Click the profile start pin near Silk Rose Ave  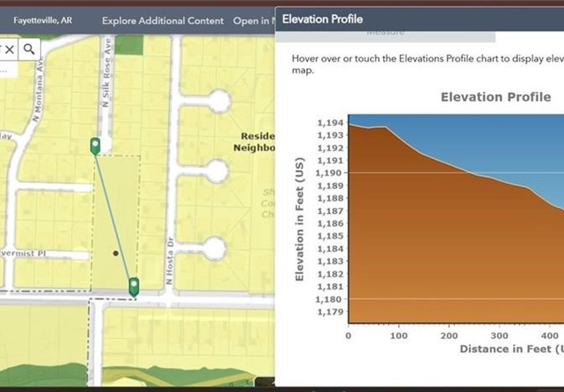(x=95, y=146)
